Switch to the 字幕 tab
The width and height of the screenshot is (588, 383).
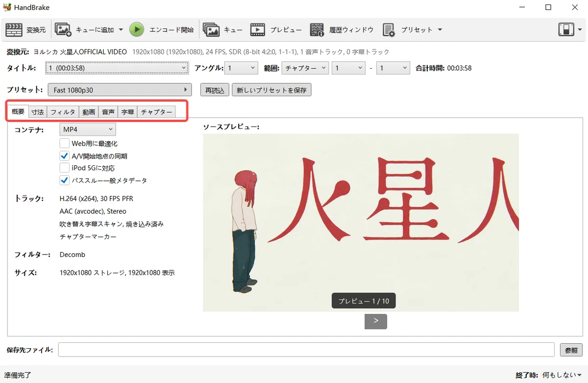click(x=127, y=112)
